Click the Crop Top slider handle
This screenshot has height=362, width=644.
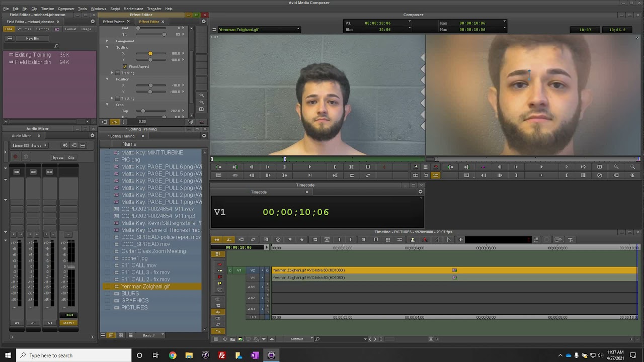pyautogui.click(x=143, y=111)
